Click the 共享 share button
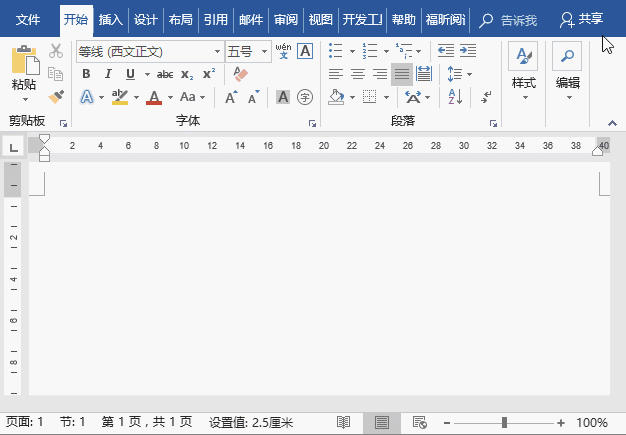This screenshot has height=435, width=626. (x=582, y=19)
